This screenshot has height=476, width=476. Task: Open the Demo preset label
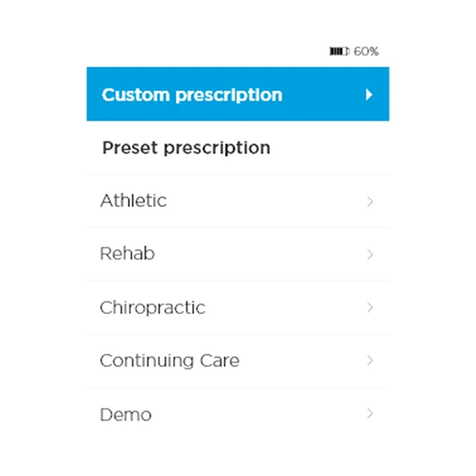125,415
